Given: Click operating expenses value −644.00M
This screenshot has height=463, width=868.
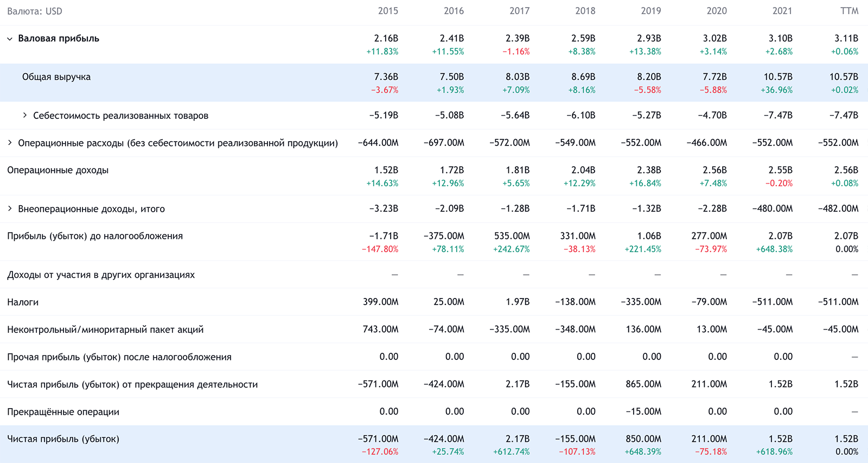Looking at the screenshot, I should tap(378, 143).
